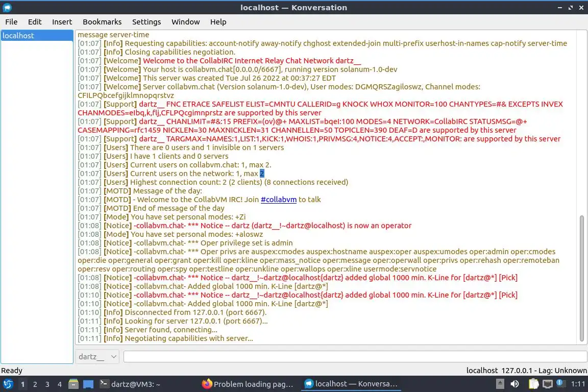Click the network connection tray icon
This screenshot has height=392, width=588.
[548, 384]
